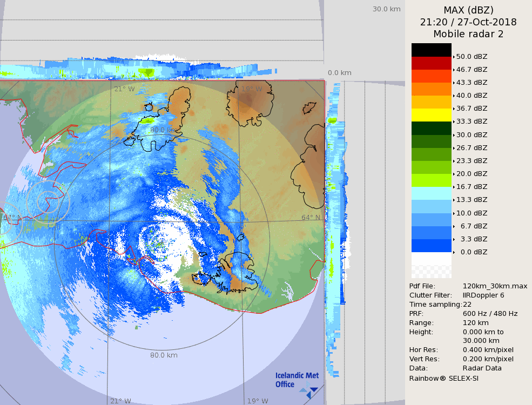532x405 pixels.
Task: Click the arrow marker beside 16.7 dBZ
Action: (454, 187)
